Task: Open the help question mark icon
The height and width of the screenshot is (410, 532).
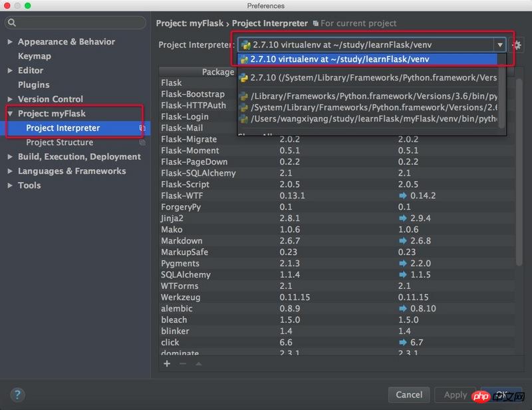Action: pyautogui.click(x=18, y=395)
